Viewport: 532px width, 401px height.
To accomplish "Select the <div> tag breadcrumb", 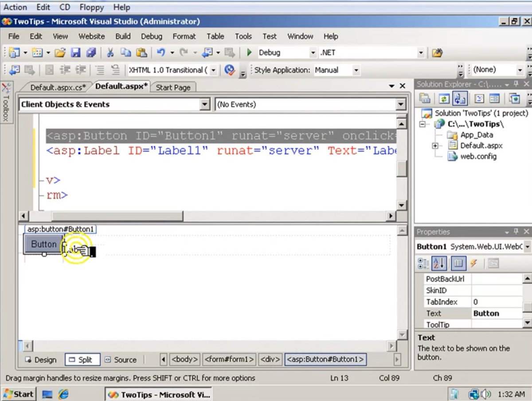I will (x=270, y=359).
